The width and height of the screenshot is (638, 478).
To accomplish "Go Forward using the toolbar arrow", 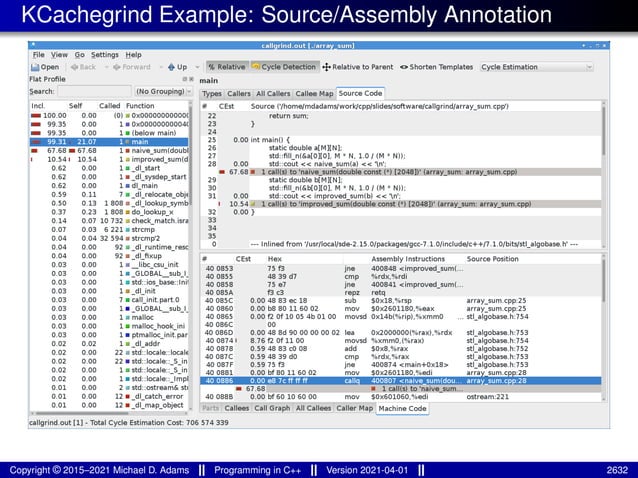I will [132, 67].
